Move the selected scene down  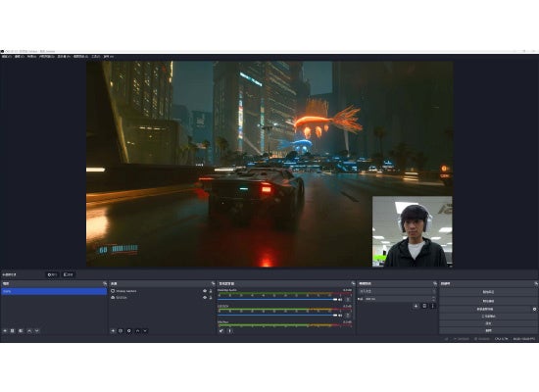click(37, 331)
